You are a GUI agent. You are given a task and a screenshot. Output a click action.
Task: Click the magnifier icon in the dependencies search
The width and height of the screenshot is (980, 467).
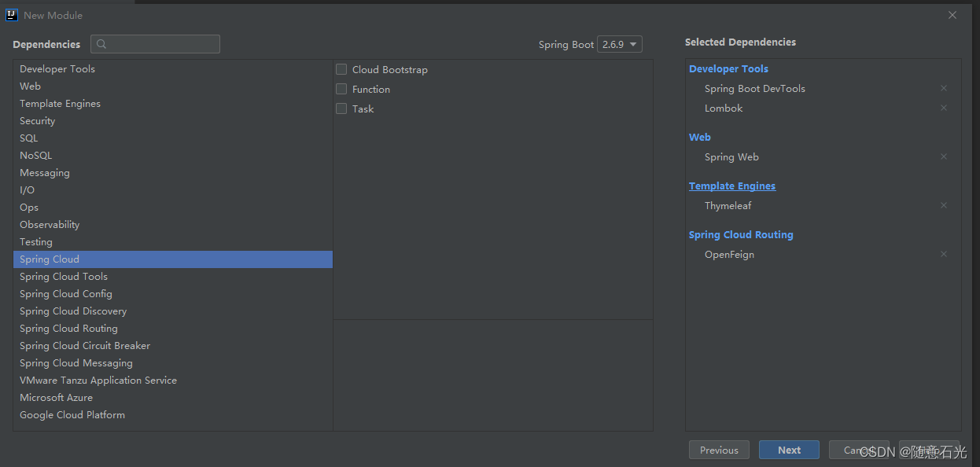[101, 44]
